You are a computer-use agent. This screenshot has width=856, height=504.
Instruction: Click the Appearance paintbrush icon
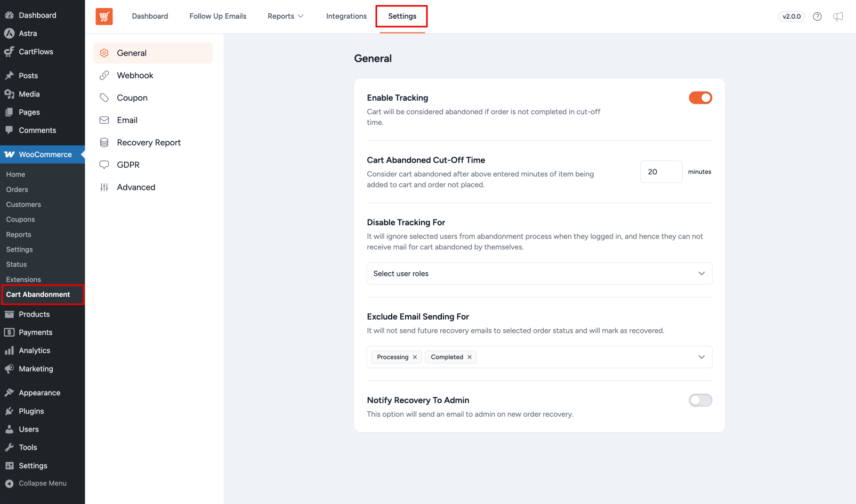(x=9, y=393)
